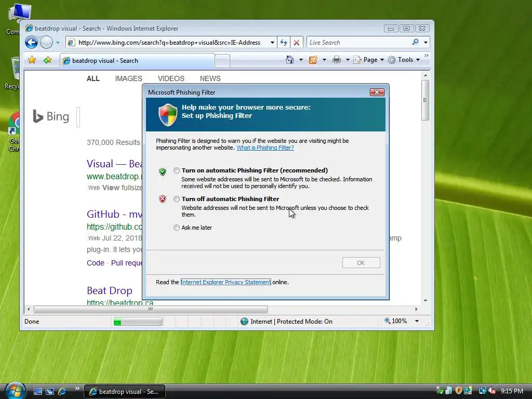532x399 pixels.
Task: Select 'Turn off automatic Phishing Filter' radio button
Action: click(177, 199)
